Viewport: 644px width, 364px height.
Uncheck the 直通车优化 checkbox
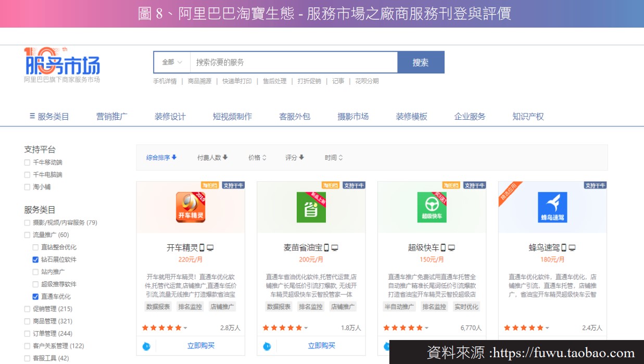[35, 297]
